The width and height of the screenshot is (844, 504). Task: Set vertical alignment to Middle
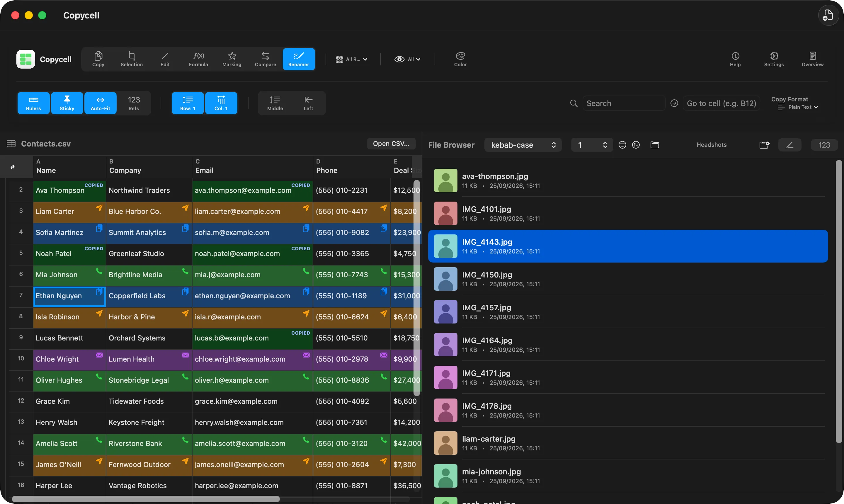[275, 103]
